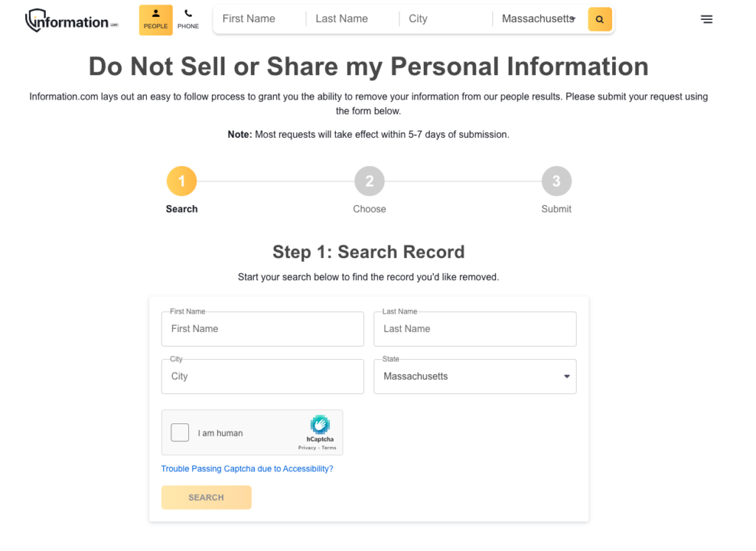
Task: Select the Search step label
Action: [x=182, y=209]
